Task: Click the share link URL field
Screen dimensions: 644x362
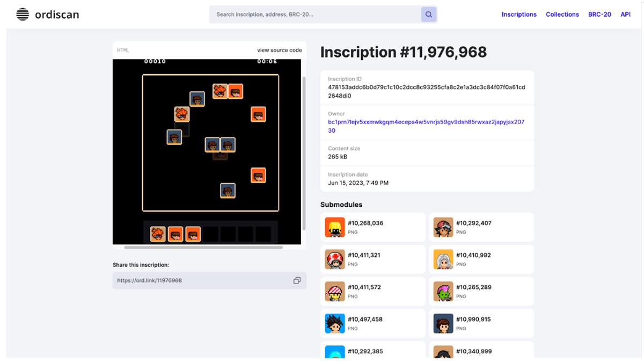Action: pos(209,280)
